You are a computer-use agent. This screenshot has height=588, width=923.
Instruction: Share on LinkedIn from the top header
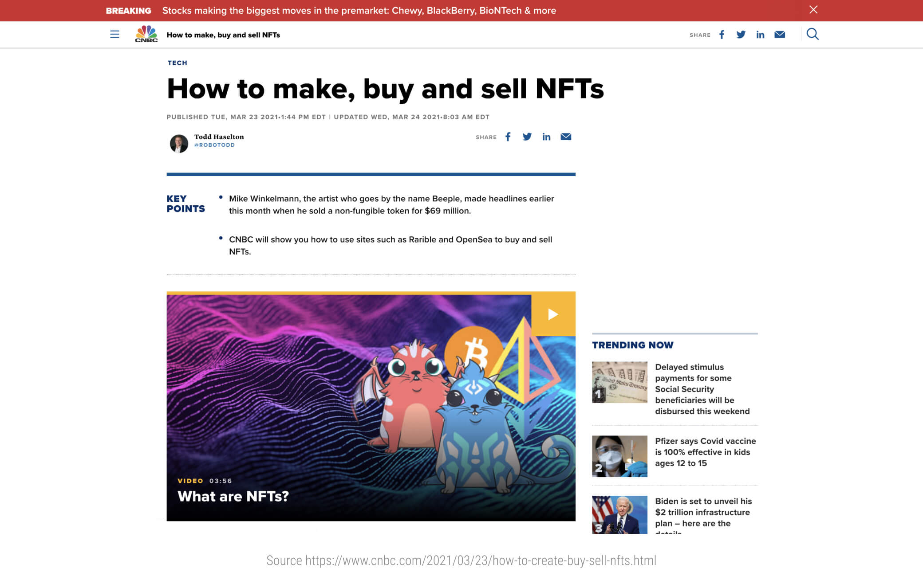pos(760,35)
